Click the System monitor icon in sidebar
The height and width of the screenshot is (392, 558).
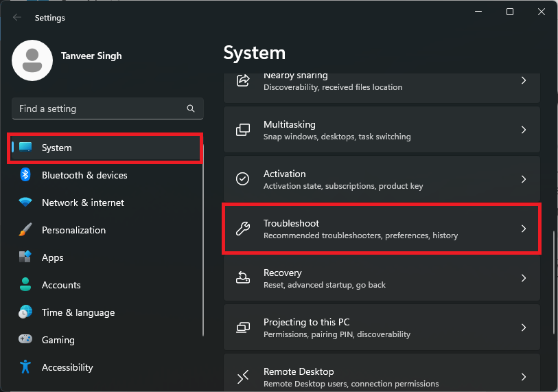(x=25, y=147)
